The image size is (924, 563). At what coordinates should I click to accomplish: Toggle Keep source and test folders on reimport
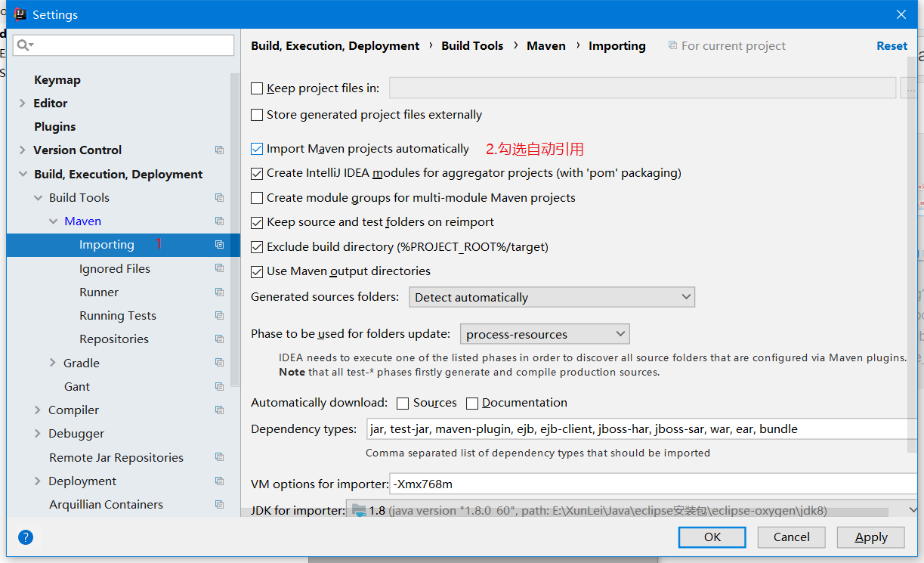click(257, 222)
